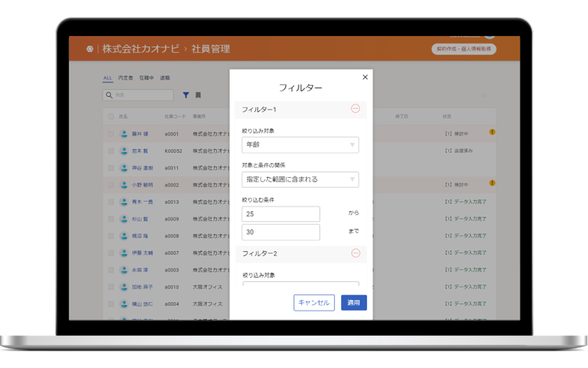Click the bookmark icon beside the filter
The width and height of the screenshot is (588, 368).
[x=198, y=95]
